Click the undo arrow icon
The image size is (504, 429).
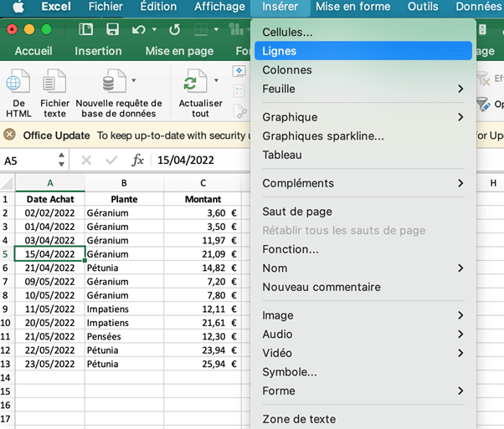(138, 29)
